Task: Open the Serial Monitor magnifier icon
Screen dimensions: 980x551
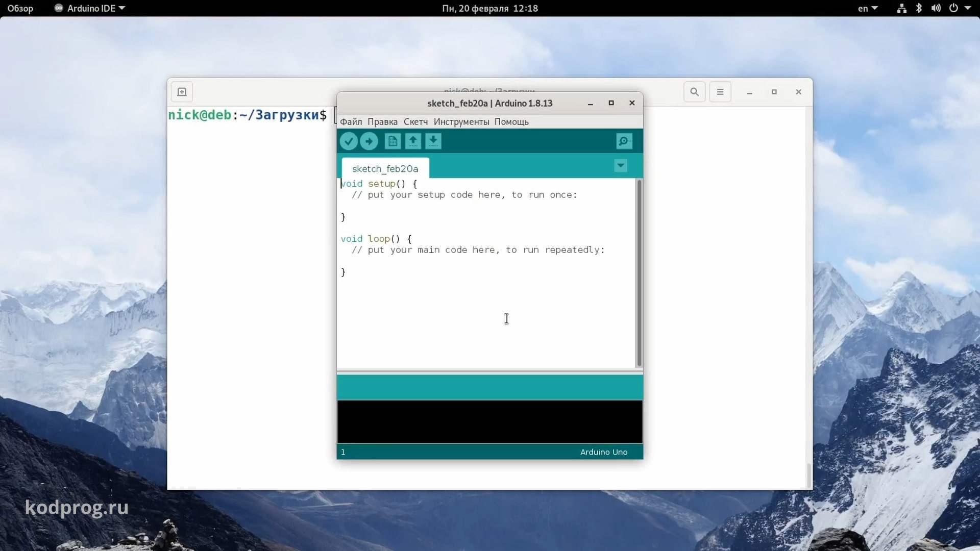Action: pos(624,141)
